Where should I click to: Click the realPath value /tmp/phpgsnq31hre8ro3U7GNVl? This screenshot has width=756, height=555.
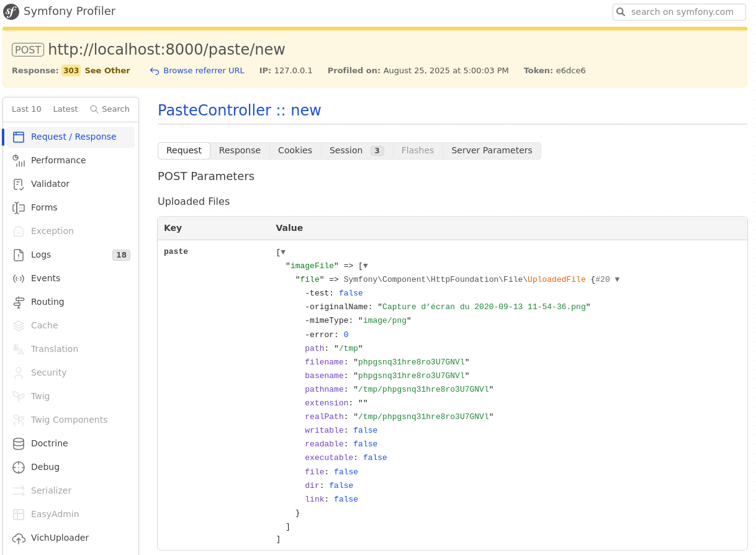pyautogui.click(x=423, y=417)
